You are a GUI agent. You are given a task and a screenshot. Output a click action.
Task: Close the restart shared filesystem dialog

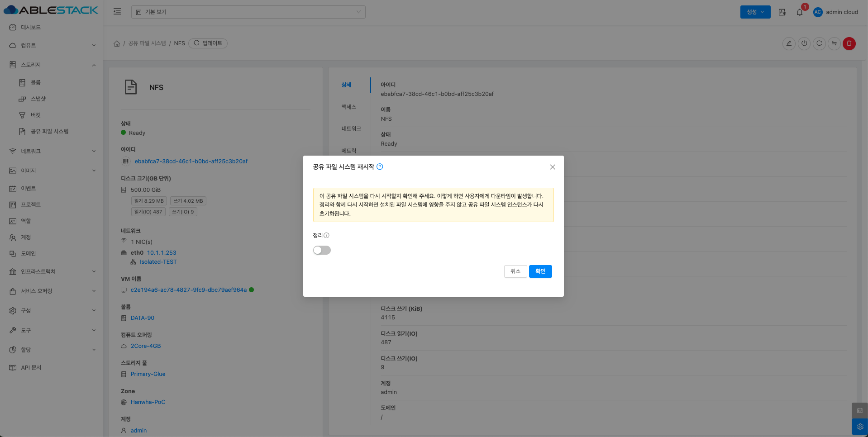[552, 167]
